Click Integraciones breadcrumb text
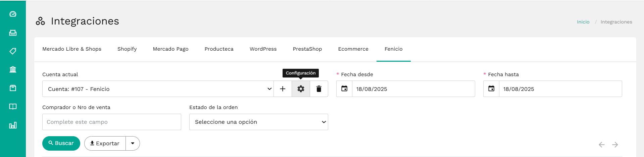644x157 pixels. 616,22
